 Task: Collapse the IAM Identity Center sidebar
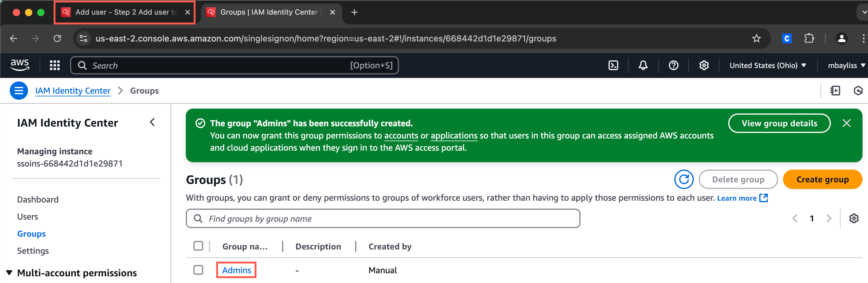pos(152,122)
